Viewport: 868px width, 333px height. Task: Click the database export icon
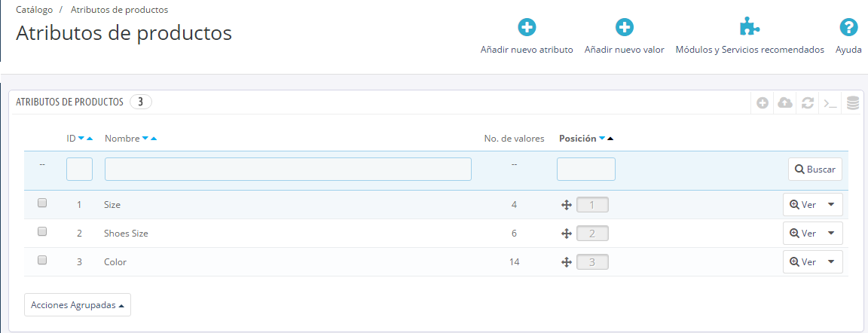pos(853,102)
